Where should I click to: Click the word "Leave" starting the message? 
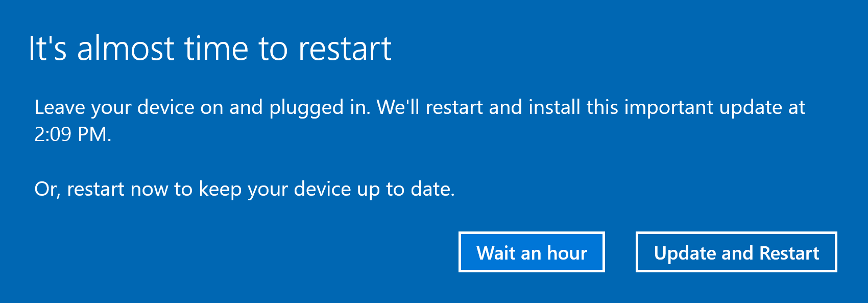pos(60,108)
